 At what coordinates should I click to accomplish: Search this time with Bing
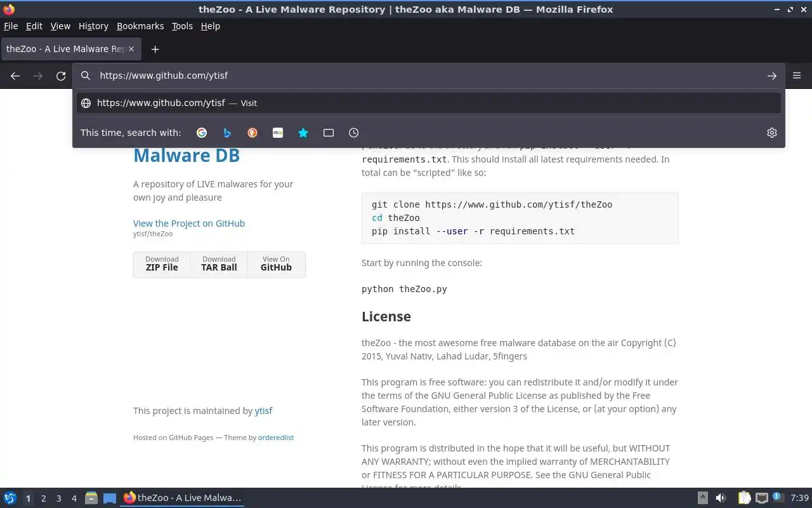click(x=227, y=133)
